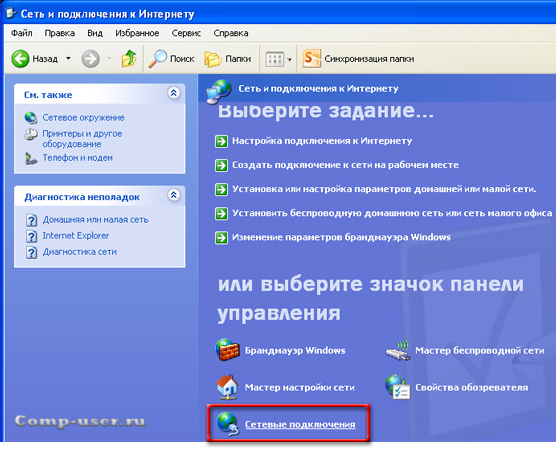
Task: Click the Папки folders icon
Action: click(213, 59)
